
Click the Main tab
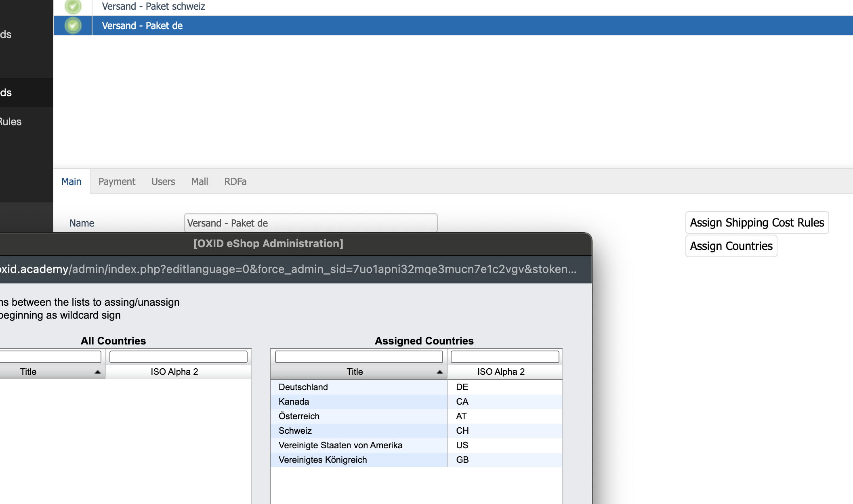tap(71, 182)
